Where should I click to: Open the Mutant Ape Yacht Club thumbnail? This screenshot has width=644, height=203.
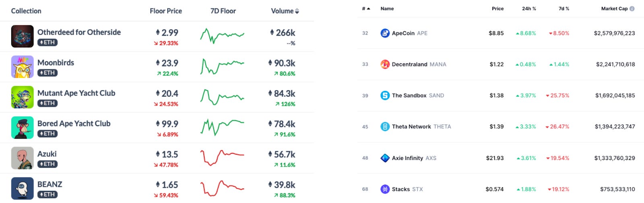pyautogui.click(x=22, y=97)
